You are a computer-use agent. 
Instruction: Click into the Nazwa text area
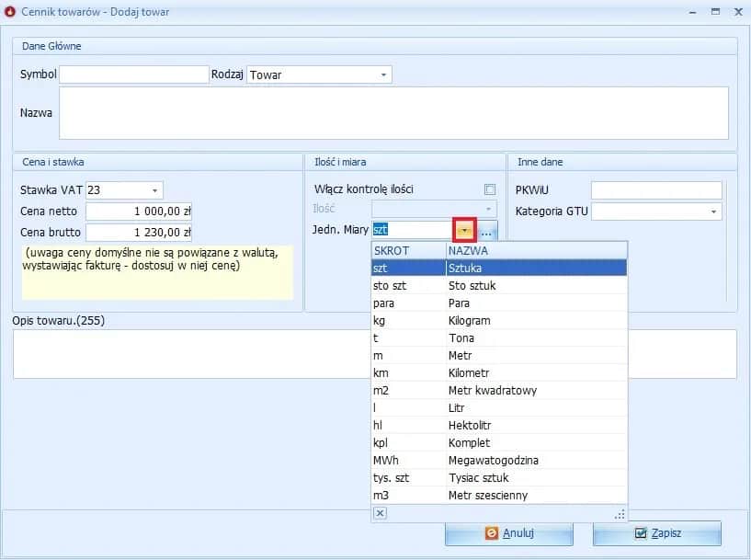coord(393,113)
